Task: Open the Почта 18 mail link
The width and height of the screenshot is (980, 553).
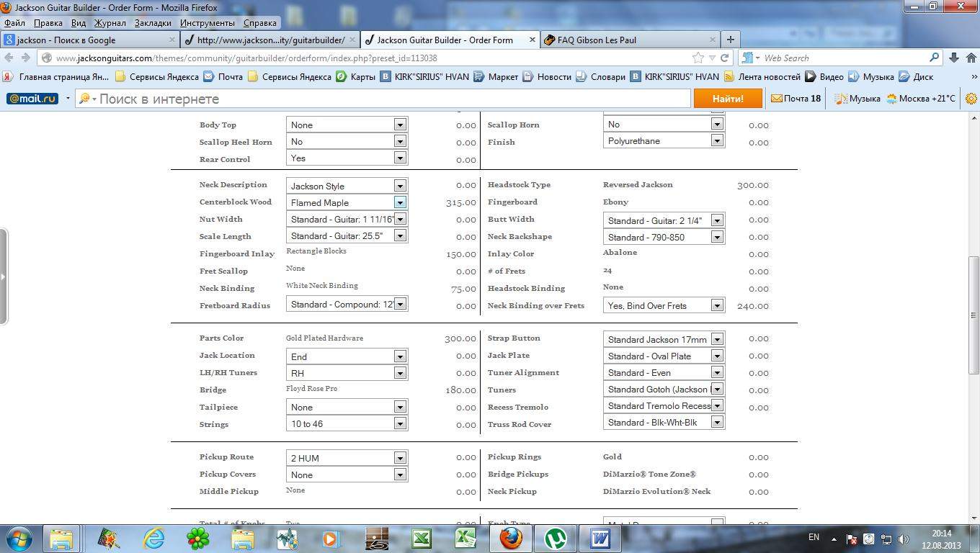Action: [796, 99]
